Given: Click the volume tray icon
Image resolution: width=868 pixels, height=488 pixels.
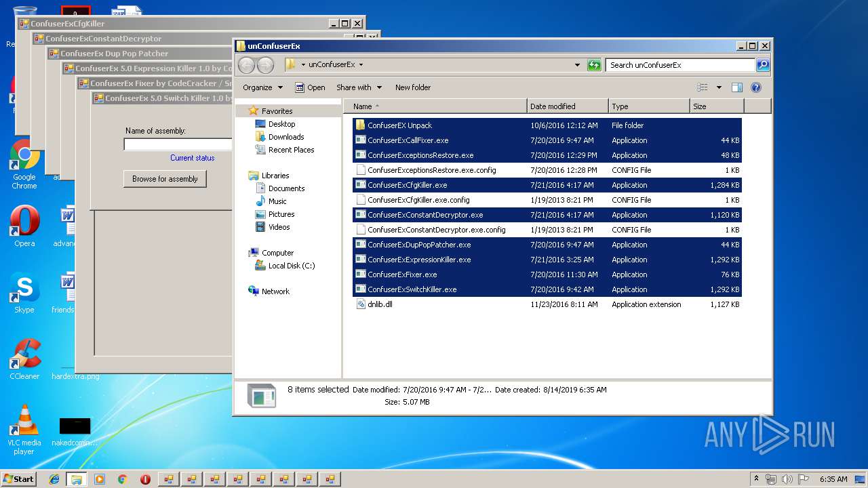Looking at the screenshot, I should coord(787,479).
